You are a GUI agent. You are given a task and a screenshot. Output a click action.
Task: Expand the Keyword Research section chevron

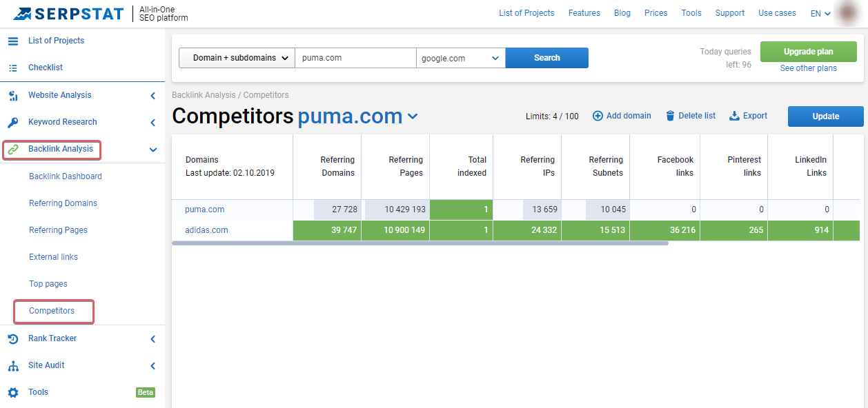[152, 123]
